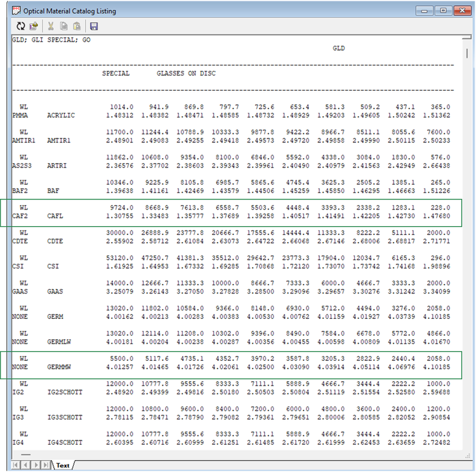Minimize the Optical Material Catalog Listing window

[425, 11]
